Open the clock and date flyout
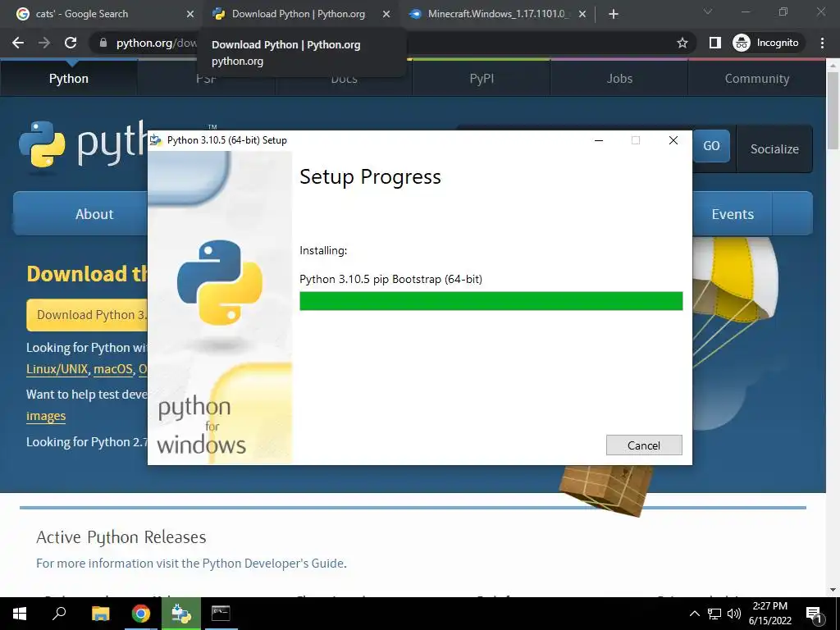This screenshot has height=630, width=840. coord(769,614)
